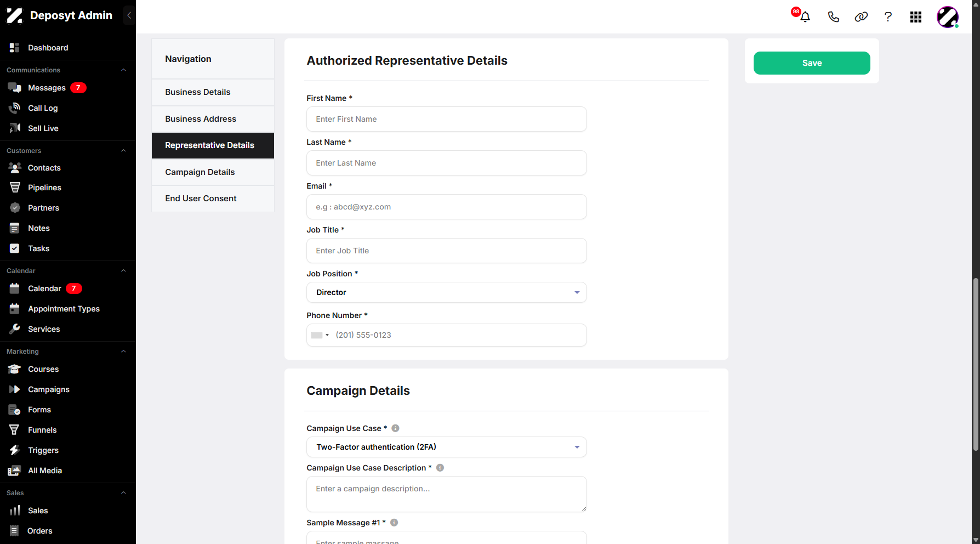Viewport: 980px width, 544px height.
Task: Click the Dashboard sidebar icon
Action: pos(15,48)
